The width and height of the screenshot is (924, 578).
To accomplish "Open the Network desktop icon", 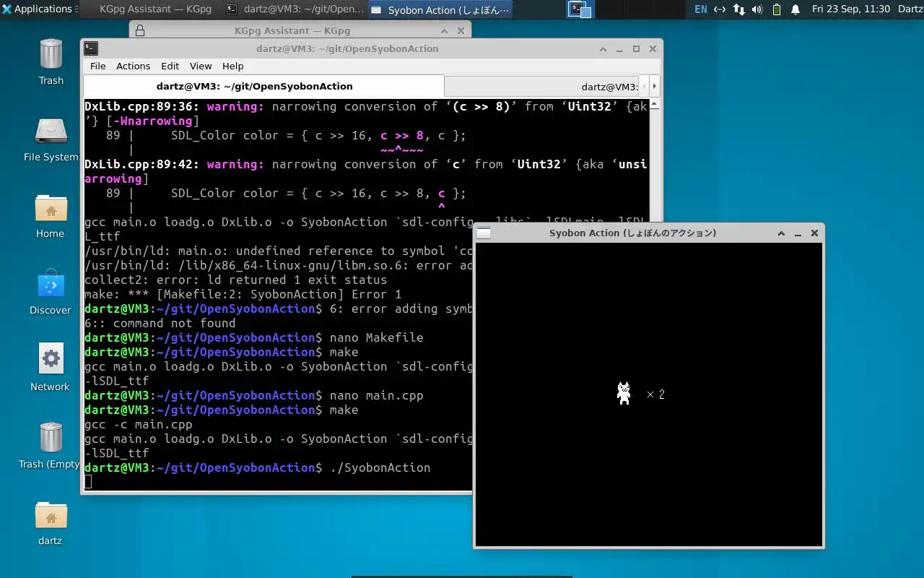I will coord(51,368).
